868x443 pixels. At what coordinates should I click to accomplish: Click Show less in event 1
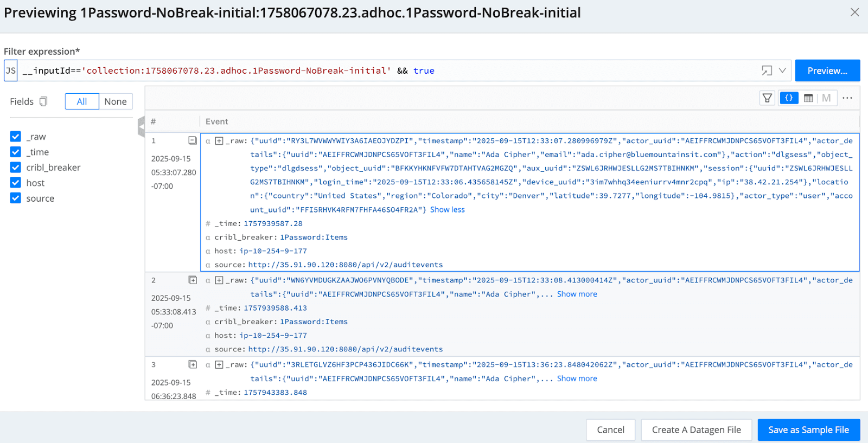coord(447,210)
